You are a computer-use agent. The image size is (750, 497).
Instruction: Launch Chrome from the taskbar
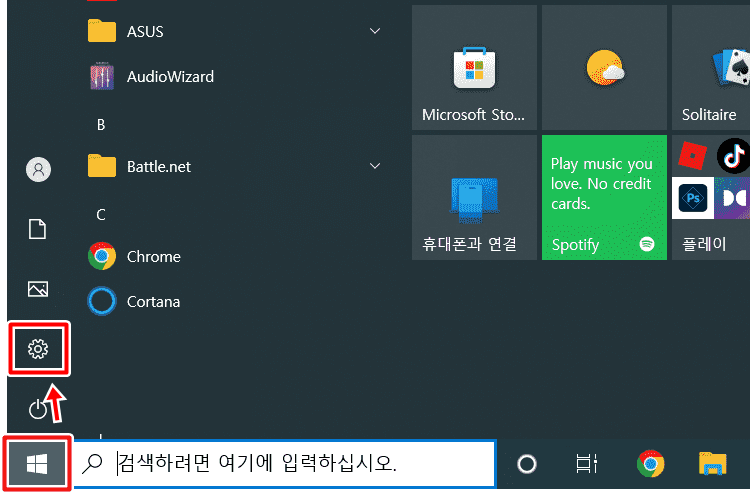pyautogui.click(x=651, y=464)
